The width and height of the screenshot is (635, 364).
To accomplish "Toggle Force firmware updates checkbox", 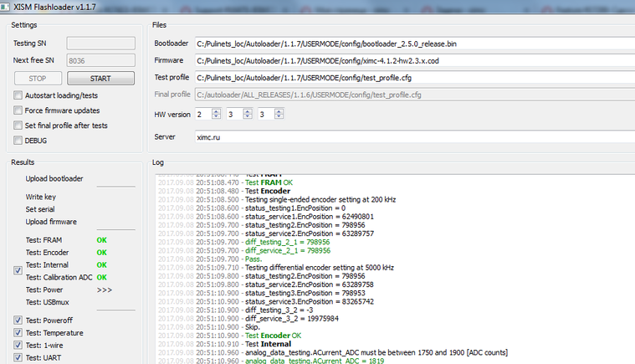I will pos(18,110).
